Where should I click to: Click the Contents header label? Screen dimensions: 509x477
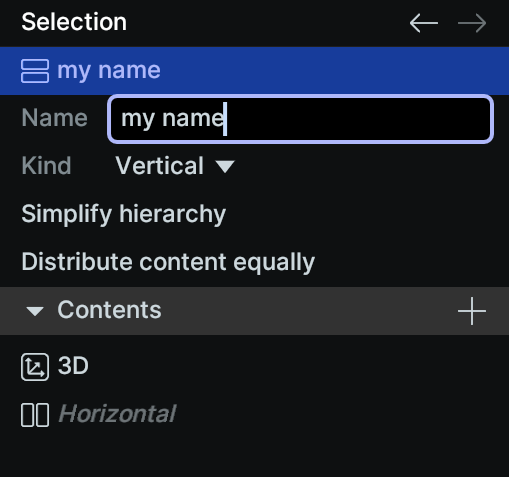click(109, 310)
